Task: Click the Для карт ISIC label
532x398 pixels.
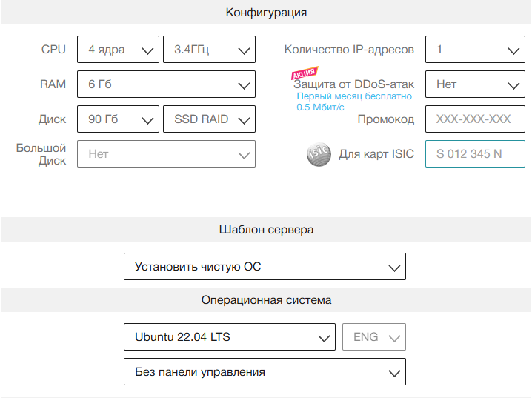Action: tap(376, 154)
